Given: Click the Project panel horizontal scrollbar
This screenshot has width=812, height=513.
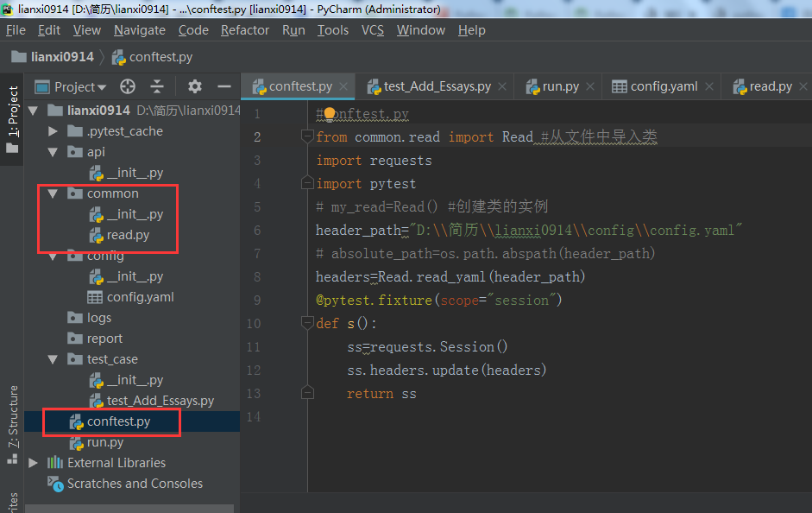Looking at the screenshot, I should [129, 509].
